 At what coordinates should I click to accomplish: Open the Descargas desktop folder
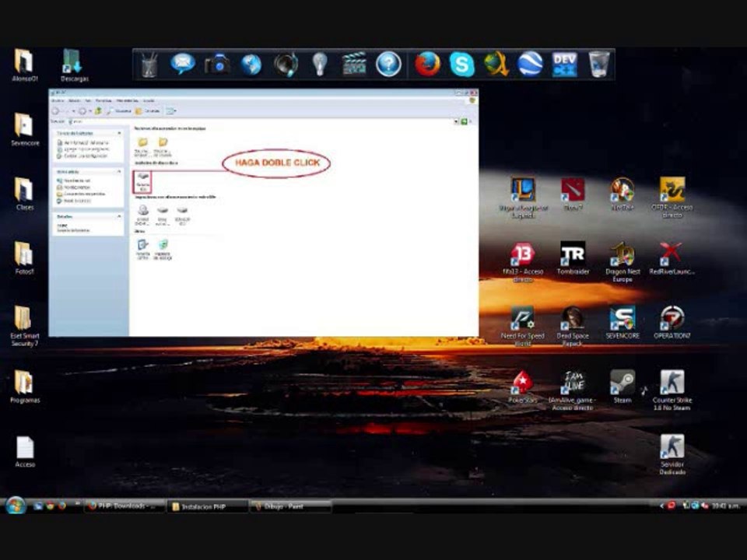click(x=75, y=65)
